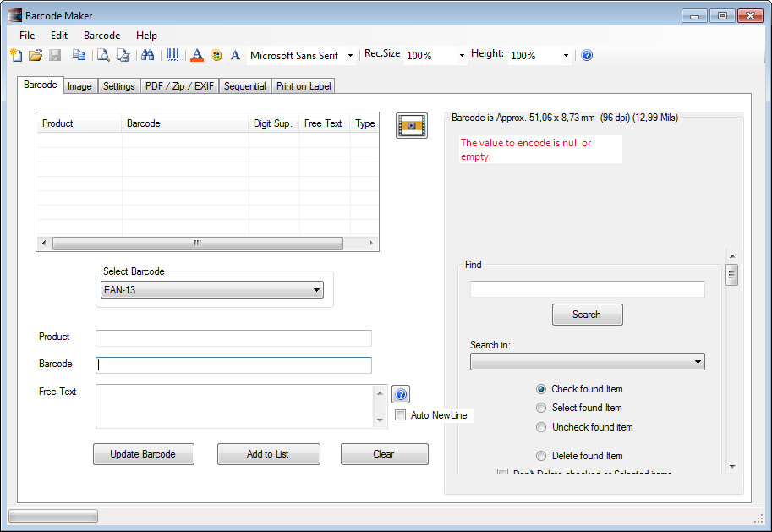Open Print Preview magnifier icon
The width and height of the screenshot is (772, 532).
coord(103,55)
